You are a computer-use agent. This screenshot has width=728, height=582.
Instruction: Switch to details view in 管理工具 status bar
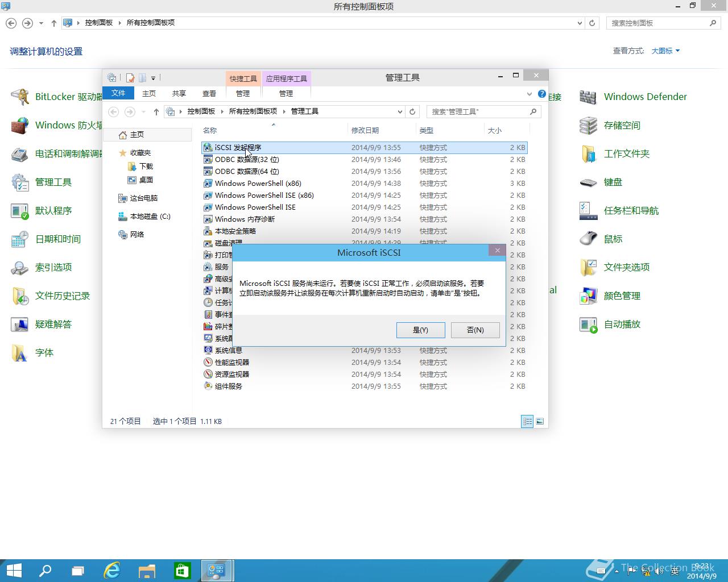527,421
